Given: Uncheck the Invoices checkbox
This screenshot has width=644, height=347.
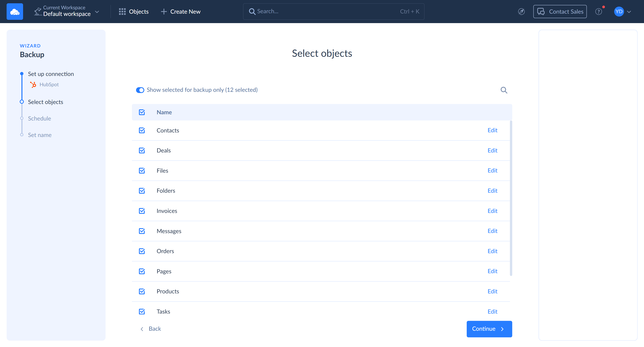Looking at the screenshot, I should (x=142, y=211).
